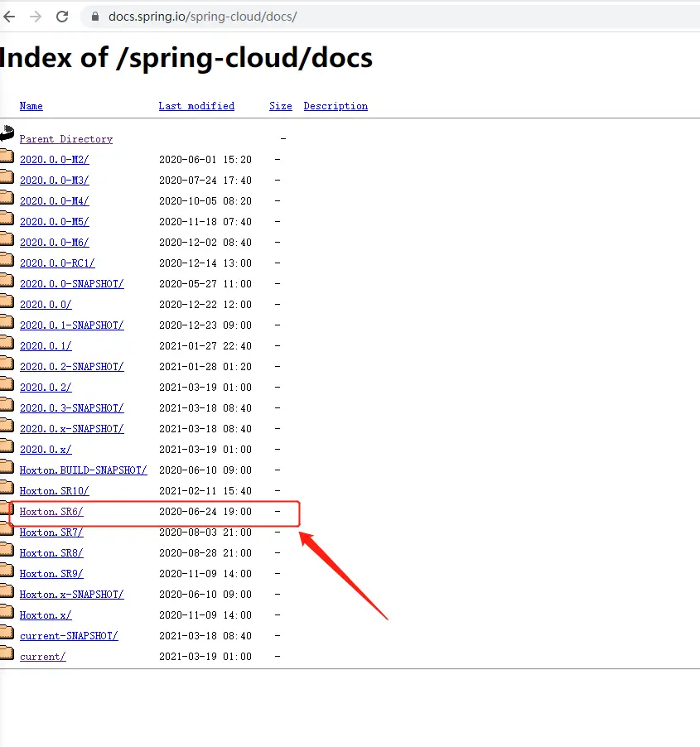
Task: Open the 2020.0.x/ directory link
Action: [46, 450]
